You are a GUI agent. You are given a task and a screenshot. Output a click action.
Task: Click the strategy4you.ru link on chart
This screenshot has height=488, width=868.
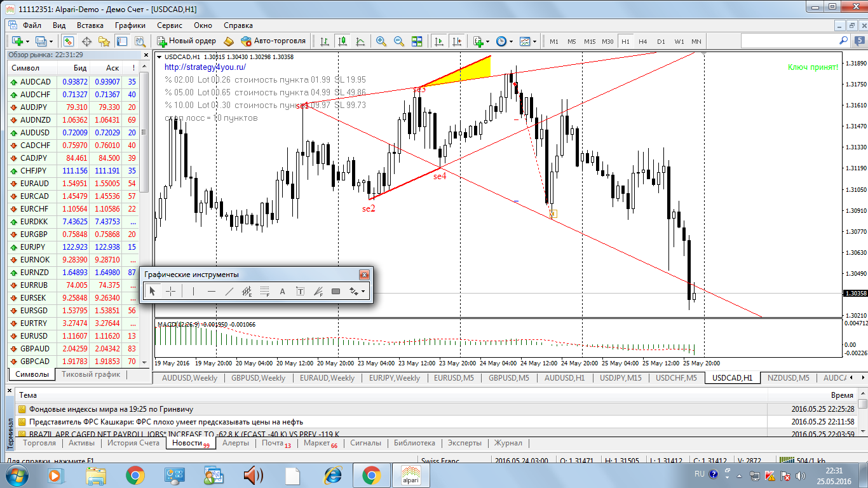click(x=205, y=67)
